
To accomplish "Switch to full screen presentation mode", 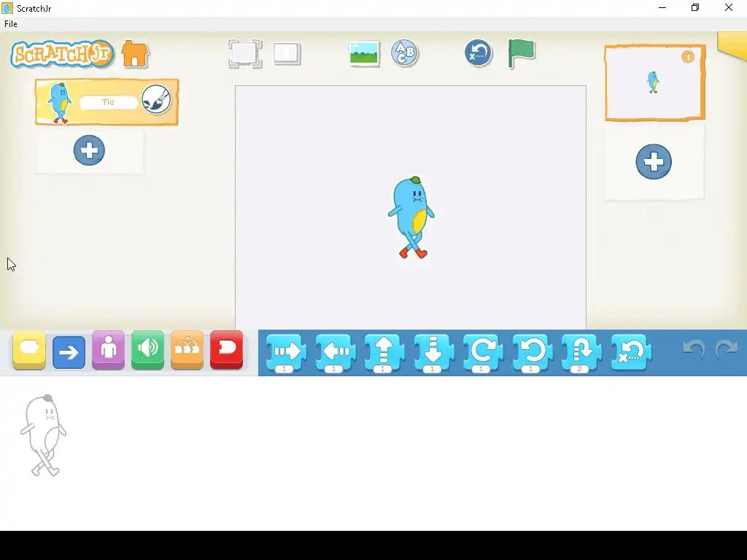I will (245, 53).
